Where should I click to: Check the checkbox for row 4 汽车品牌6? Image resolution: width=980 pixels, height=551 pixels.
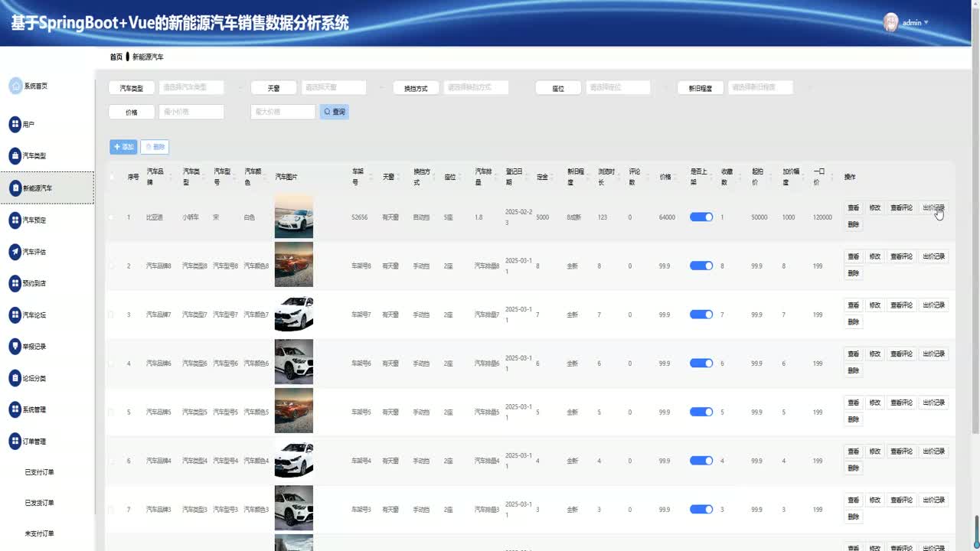click(x=112, y=364)
